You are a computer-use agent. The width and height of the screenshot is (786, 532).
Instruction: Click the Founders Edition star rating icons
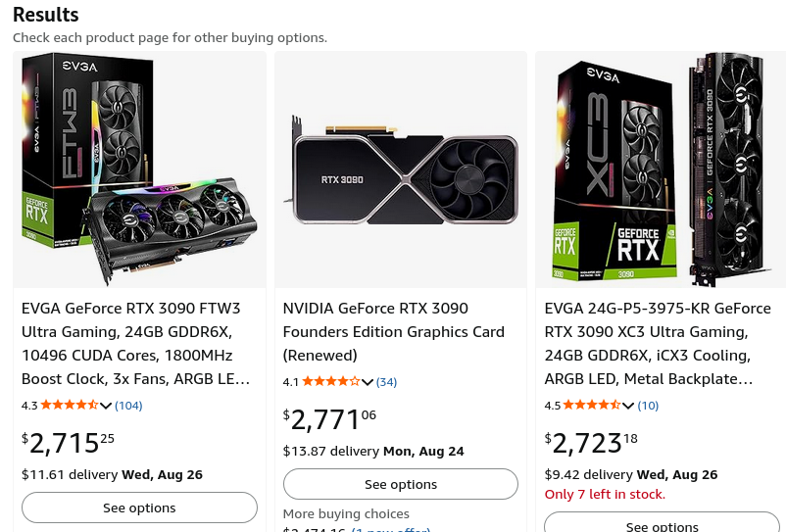[x=331, y=381]
